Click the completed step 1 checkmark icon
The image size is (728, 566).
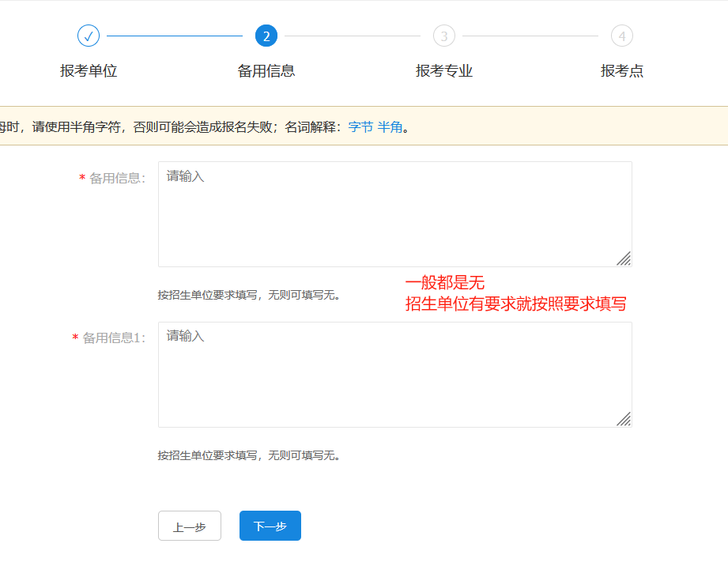(89, 36)
